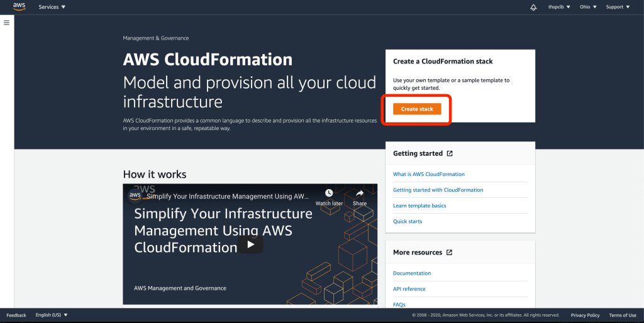Change language via English (US) dropdown
This screenshot has width=644, height=323.
[x=52, y=315]
